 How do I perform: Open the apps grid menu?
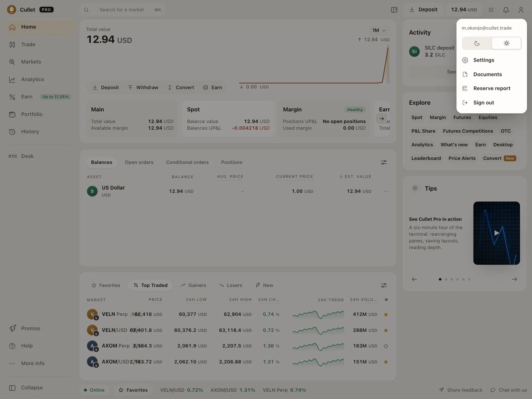(x=491, y=10)
